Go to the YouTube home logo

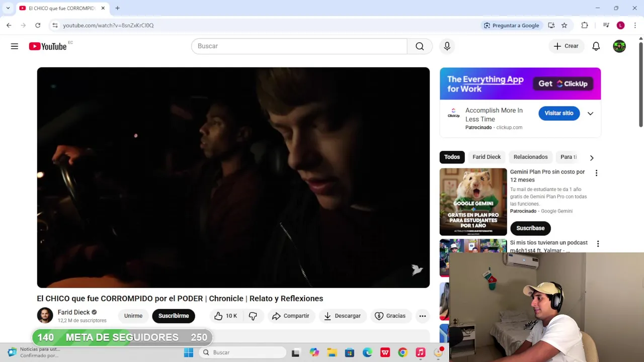click(48, 46)
